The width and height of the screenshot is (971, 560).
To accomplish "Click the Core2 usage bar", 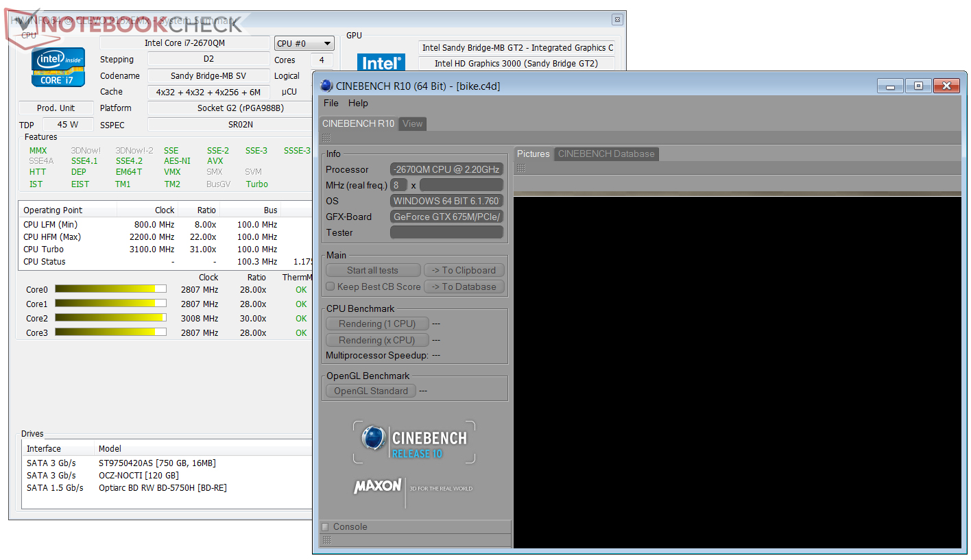I will pos(110,318).
